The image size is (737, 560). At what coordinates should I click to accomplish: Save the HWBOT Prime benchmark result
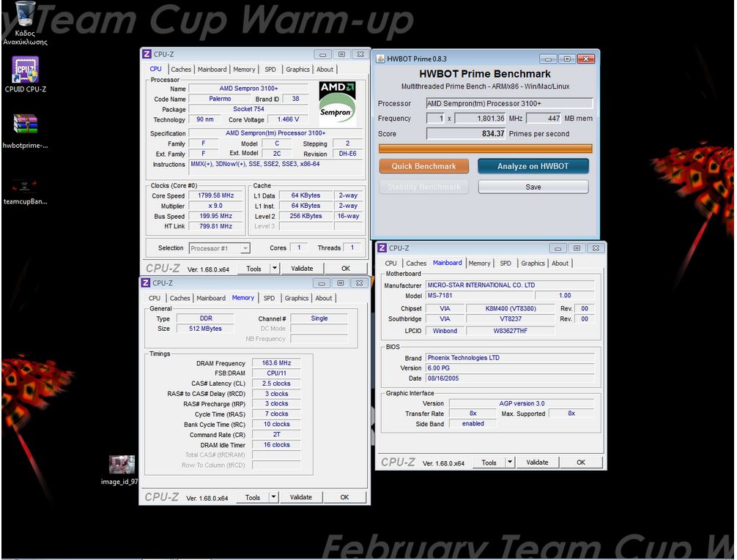(533, 187)
